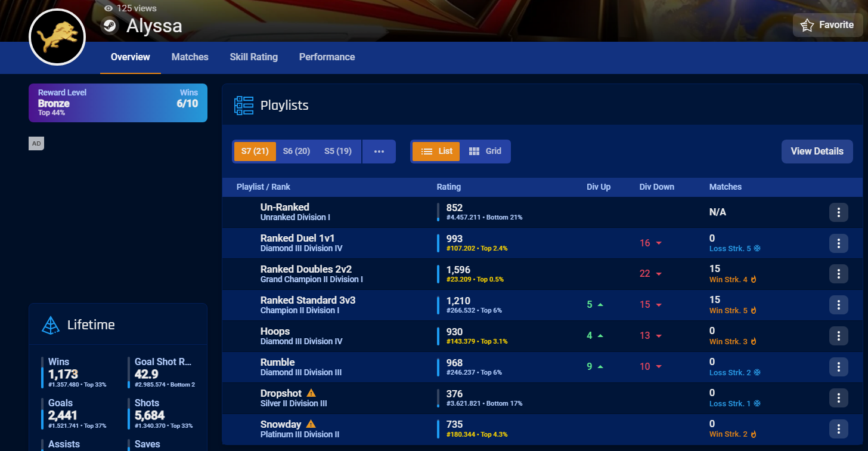Click the Reward Level Bronze progress card

[117, 103]
